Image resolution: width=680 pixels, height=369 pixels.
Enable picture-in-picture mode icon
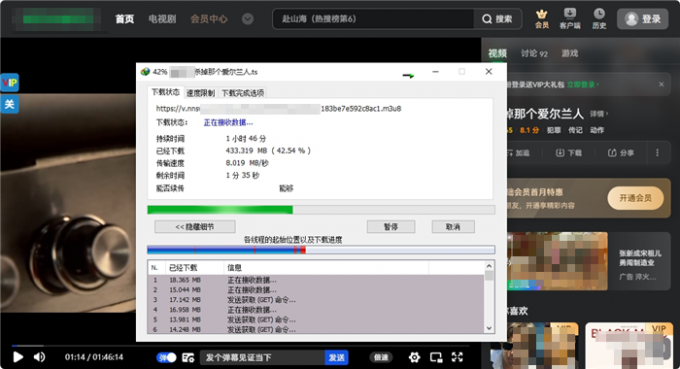436,357
